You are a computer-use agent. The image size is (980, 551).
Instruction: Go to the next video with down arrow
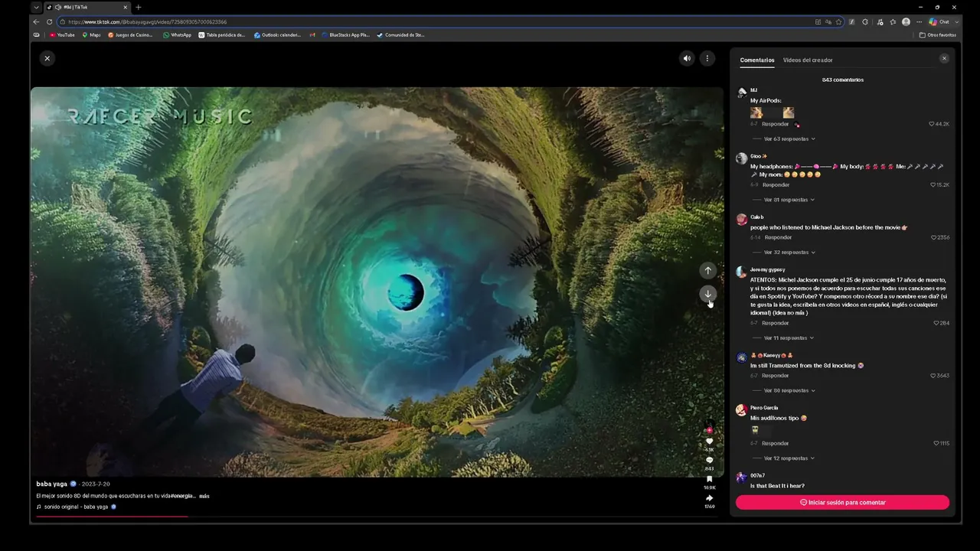click(x=707, y=294)
